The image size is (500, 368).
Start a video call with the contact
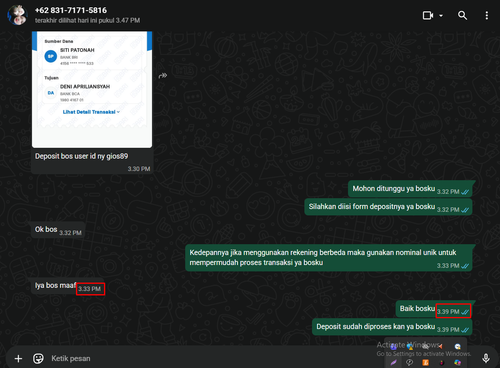[428, 15]
